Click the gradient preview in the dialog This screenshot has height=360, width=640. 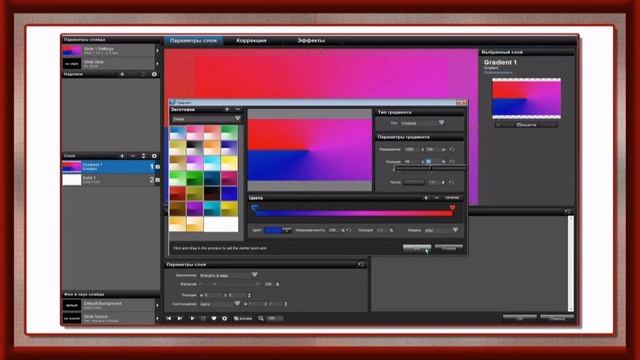[310, 150]
